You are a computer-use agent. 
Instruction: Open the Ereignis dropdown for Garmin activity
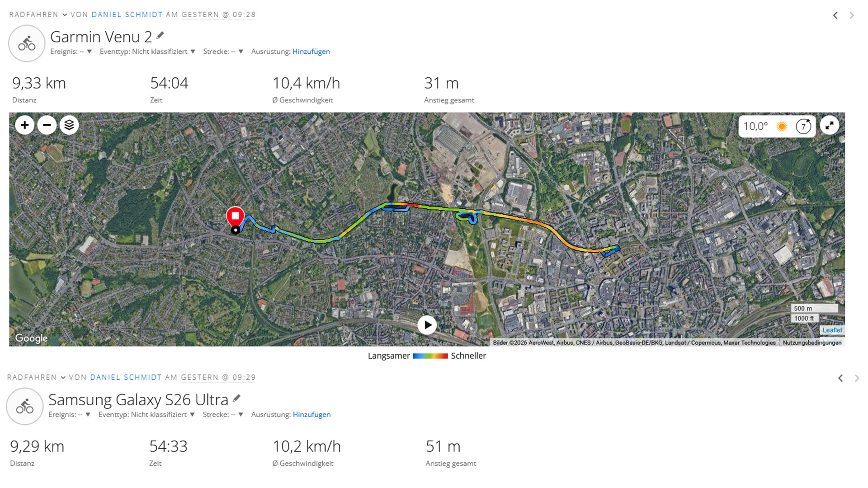pos(71,52)
